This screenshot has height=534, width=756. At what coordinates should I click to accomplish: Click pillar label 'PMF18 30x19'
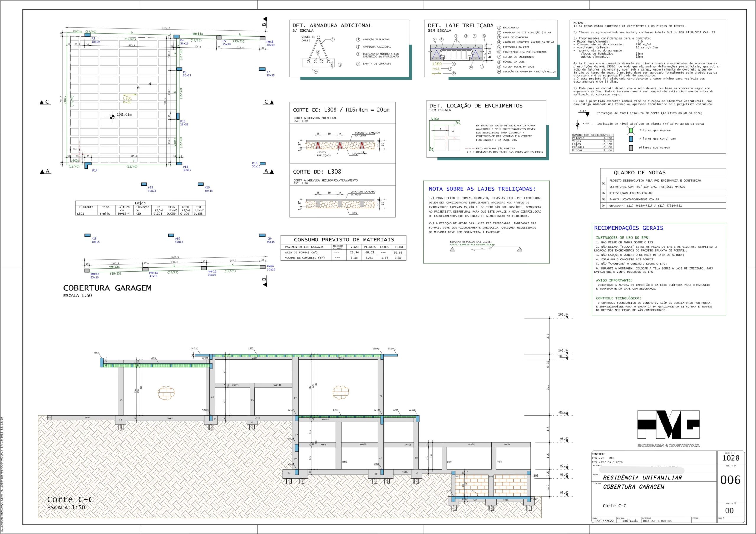tap(154, 275)
